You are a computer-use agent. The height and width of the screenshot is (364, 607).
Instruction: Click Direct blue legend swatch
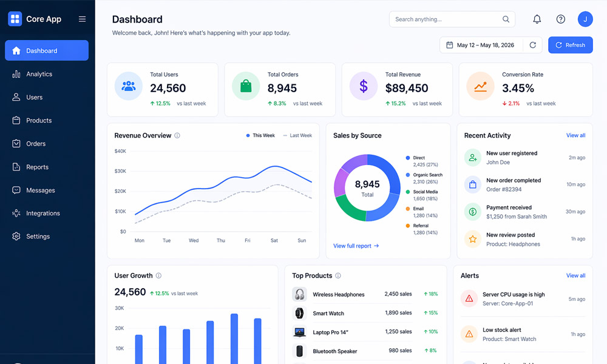tap(408, 158)
